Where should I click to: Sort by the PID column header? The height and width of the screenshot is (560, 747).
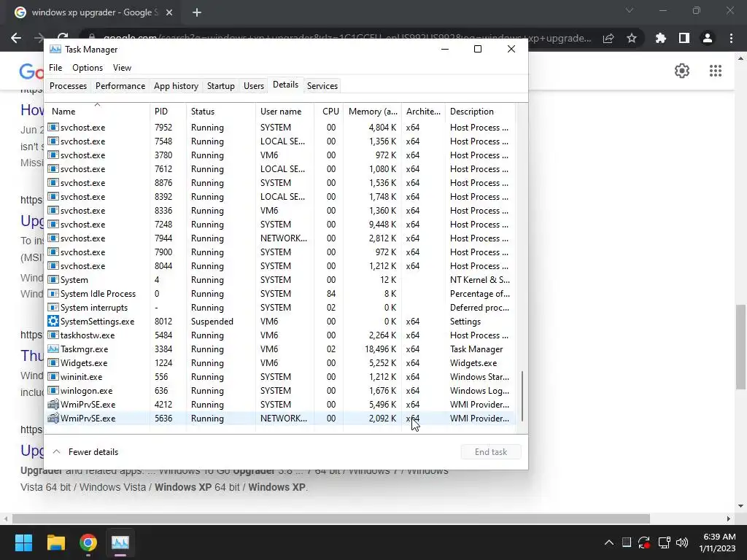[168, 111]
